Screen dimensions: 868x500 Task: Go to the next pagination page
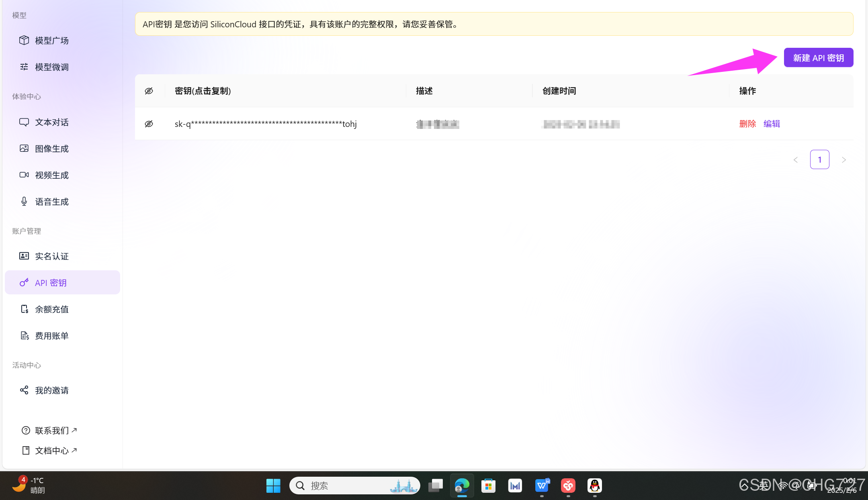[843, 160]
